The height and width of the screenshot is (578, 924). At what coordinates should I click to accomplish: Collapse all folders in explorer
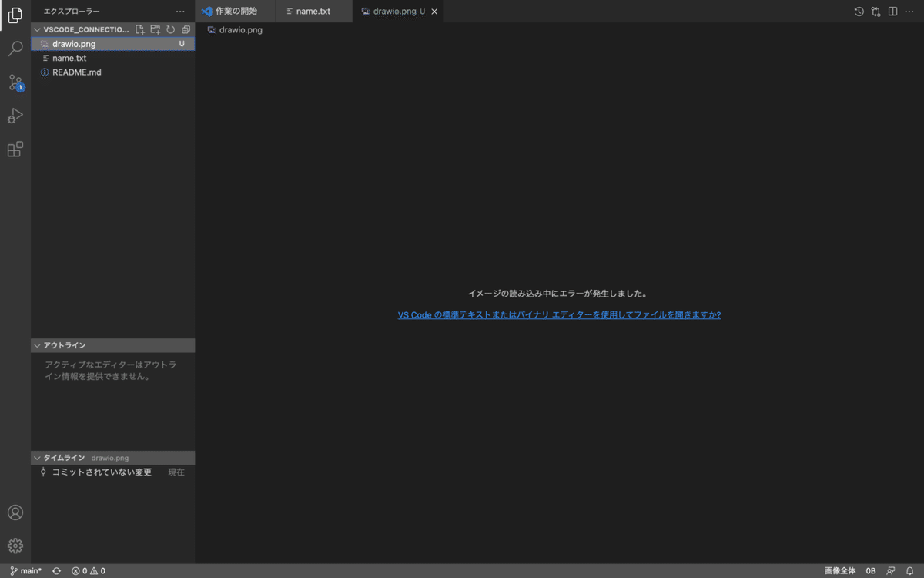pyautogui.click(x=186, y=29)
